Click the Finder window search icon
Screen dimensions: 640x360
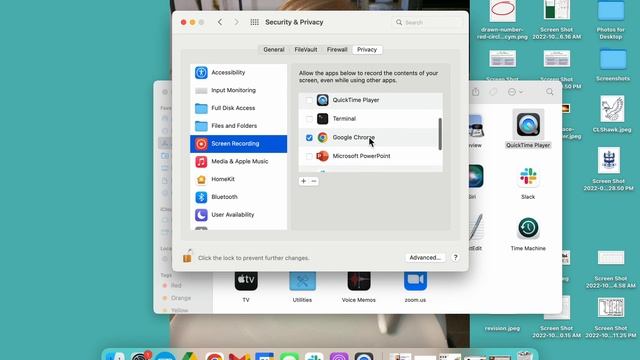coord(550,92)
